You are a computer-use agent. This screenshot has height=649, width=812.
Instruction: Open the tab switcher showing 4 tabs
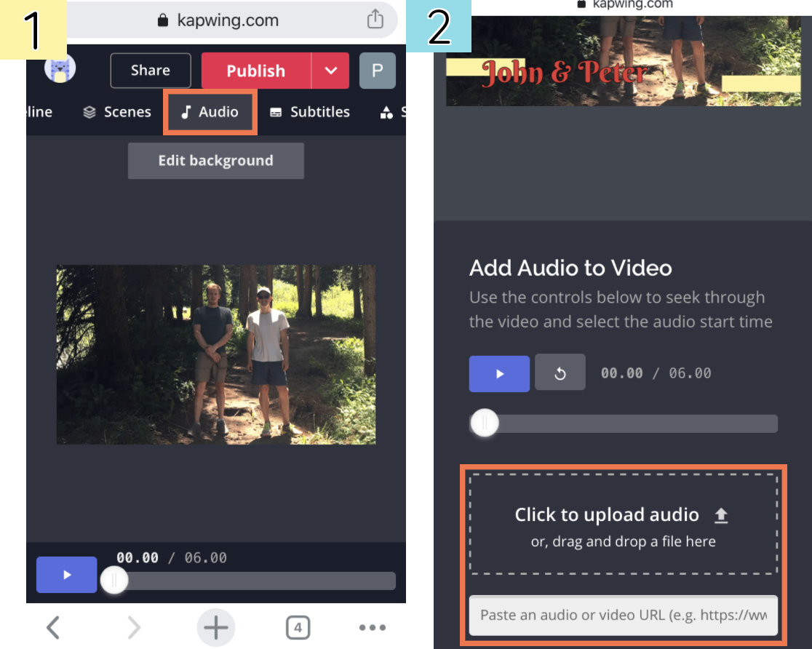[298, 628]
